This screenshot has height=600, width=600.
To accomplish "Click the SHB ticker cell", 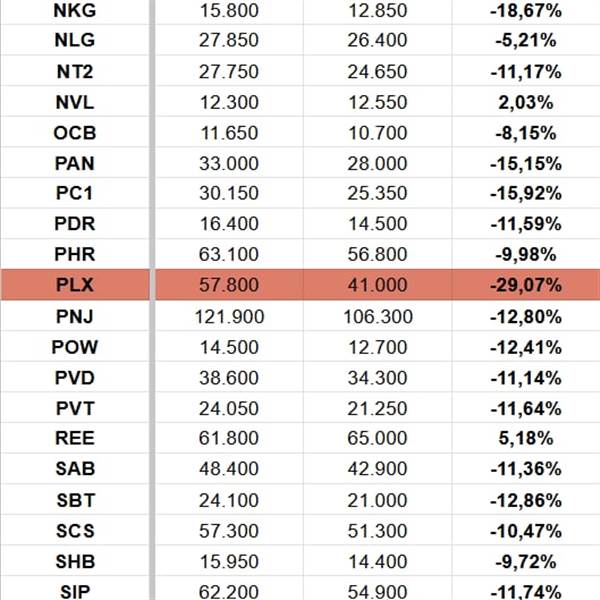I will coord(76,561).
